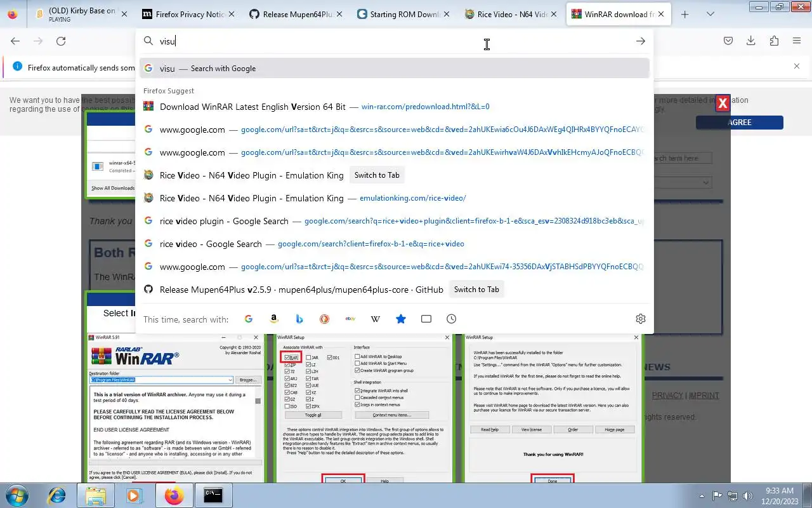The width and height of the screenshot is (812, 508).
Task: Open Extensions puzzle icon
Action: click(x=774, y=41)
